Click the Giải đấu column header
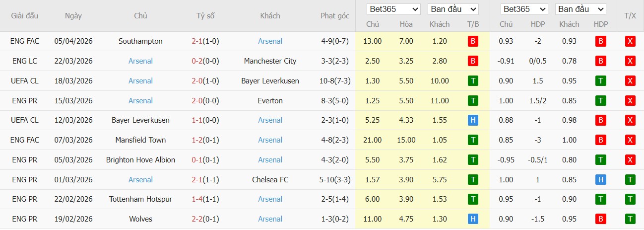644x230 pixels. pos(24,16)
